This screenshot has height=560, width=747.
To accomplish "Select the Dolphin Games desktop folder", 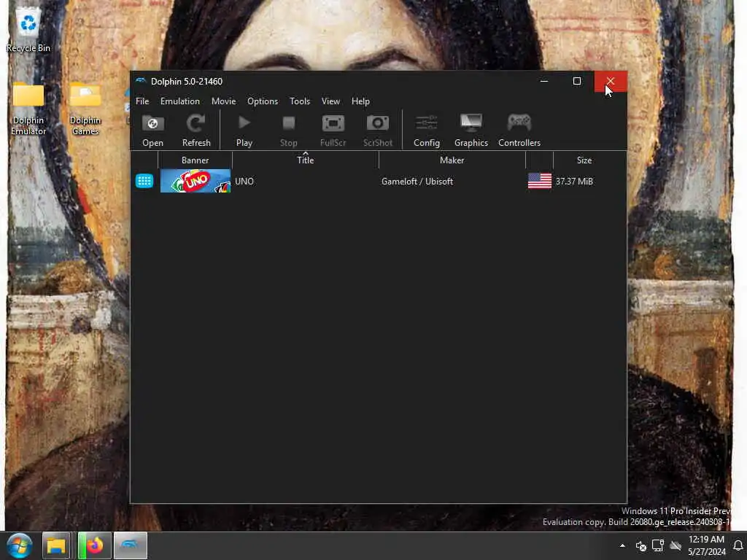I will 85,109.
